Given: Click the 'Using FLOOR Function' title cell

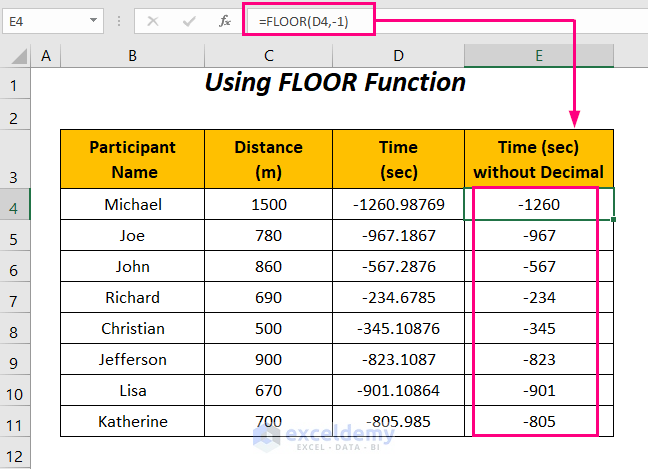Looking at the screenshot, I should coord(335,83).
